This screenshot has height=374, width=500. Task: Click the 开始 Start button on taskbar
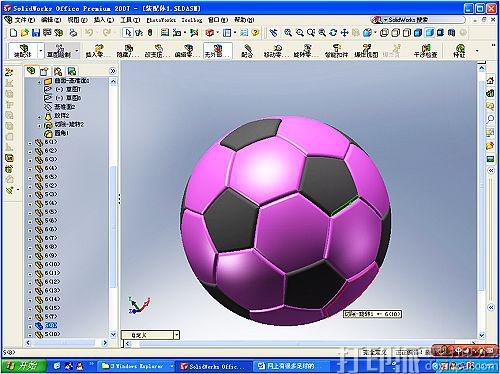coord(24,366)
